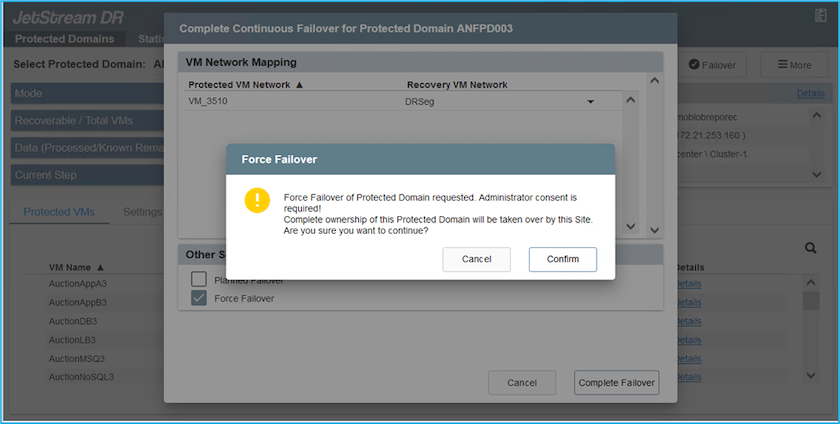Image resolution: width=840 pixels, height=424 pixels.
Task: Cancel the Force Failover dialog
Action: (x=476, y=259)
